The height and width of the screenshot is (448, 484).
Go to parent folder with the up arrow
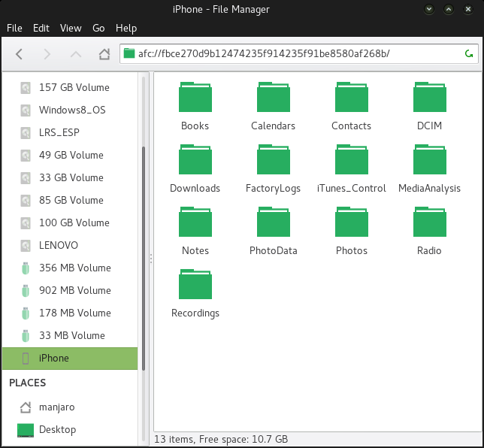(76, 54)
